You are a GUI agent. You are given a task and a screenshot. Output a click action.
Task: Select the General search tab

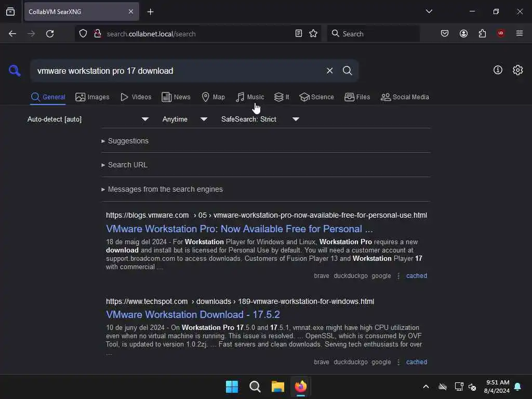(x=48, y=97)
